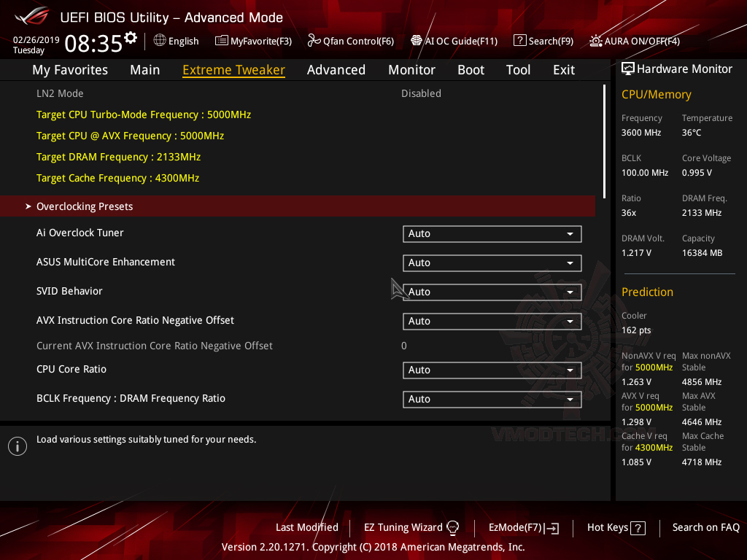Go to the Exit tab
Image resolution: width=747 pixels, height=560 pixels.
click(564, 70)
